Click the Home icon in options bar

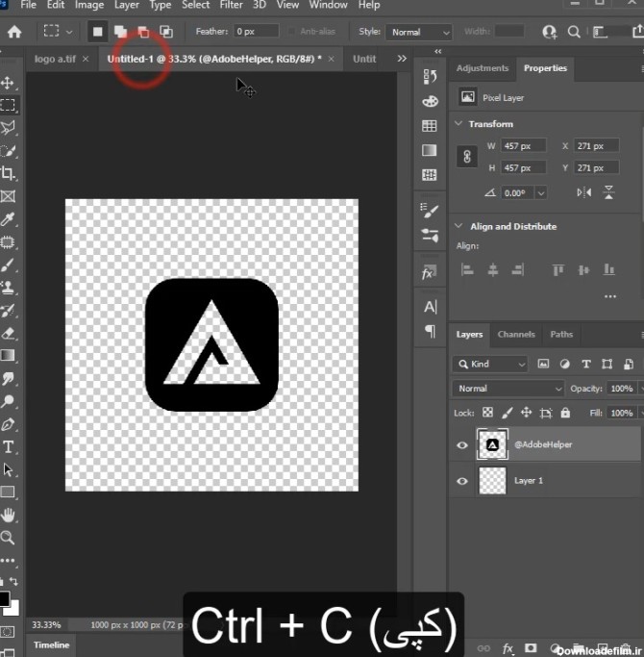[14, 32]
